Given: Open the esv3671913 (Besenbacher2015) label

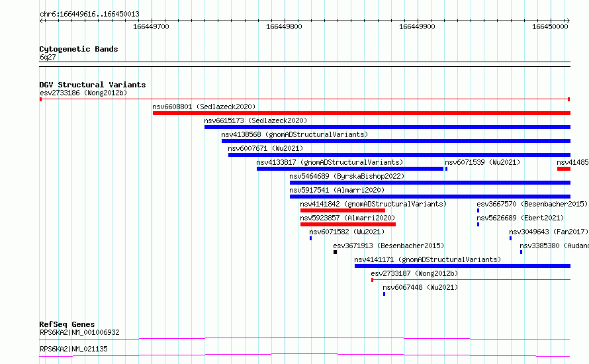Looking at the screenshot, I should [388, 246].
